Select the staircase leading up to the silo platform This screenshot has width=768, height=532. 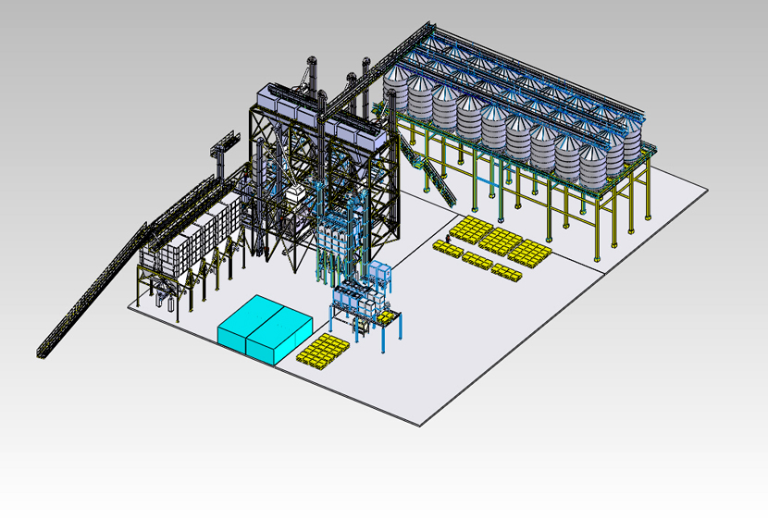(429, 170)
